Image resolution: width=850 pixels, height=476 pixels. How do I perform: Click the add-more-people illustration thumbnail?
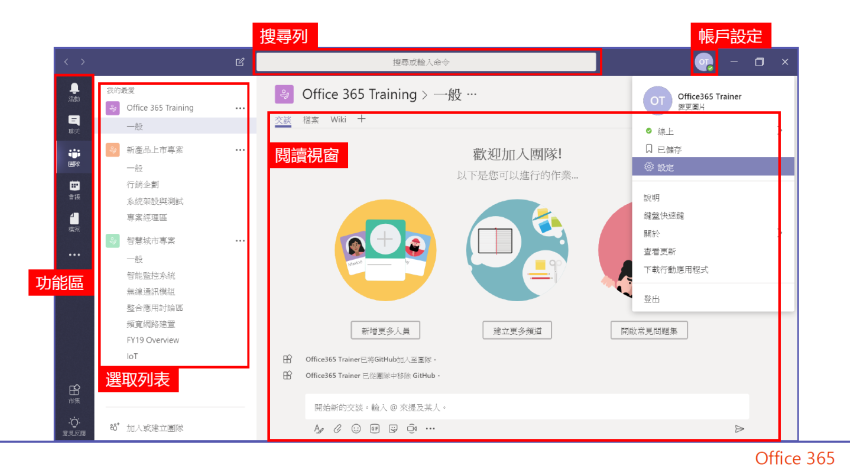coord(385,250)
